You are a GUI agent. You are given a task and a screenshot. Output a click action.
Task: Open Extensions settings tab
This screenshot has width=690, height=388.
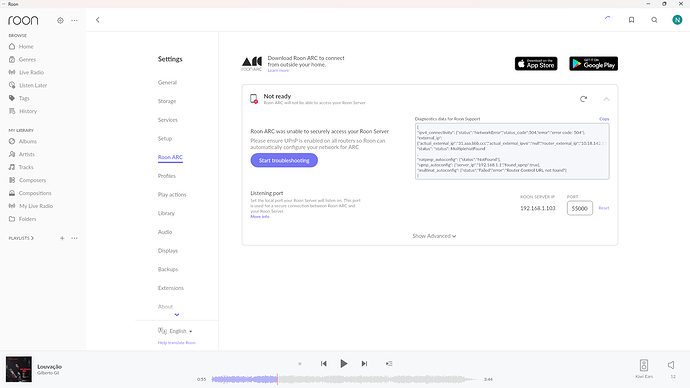(x=171, y=288)
